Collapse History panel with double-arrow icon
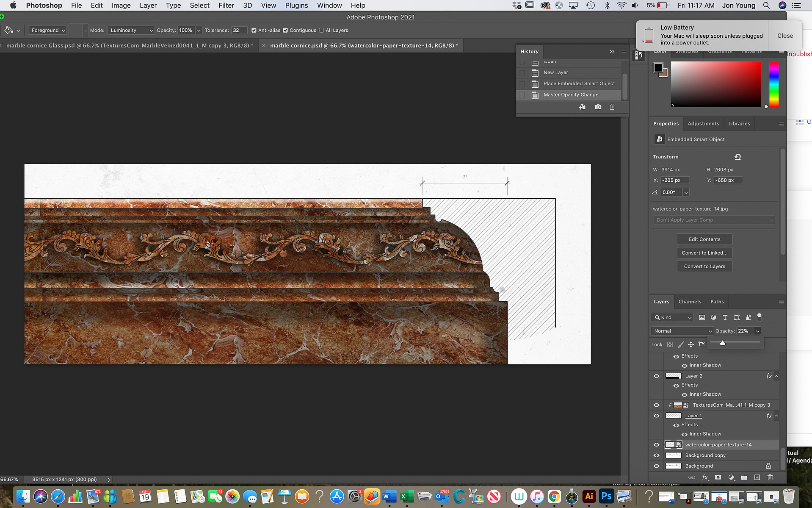Viewport: 812px width, 508px height. [612, 51]
